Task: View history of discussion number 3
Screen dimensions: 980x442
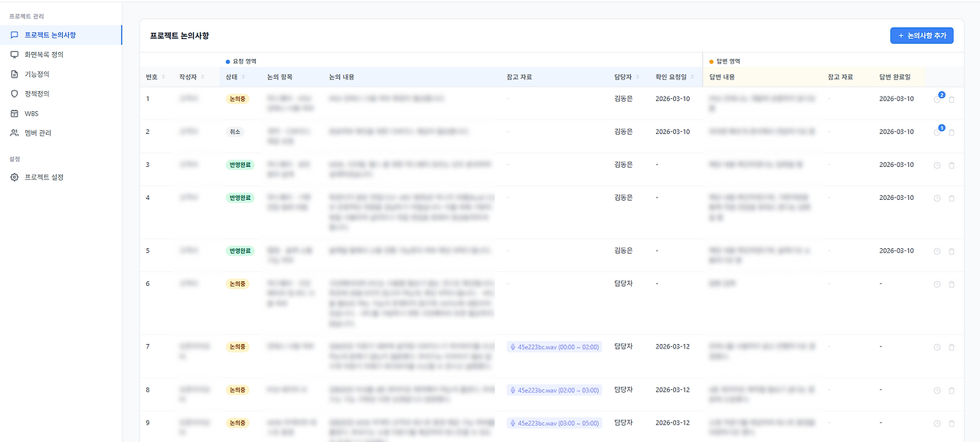Action: pos(937,165)
